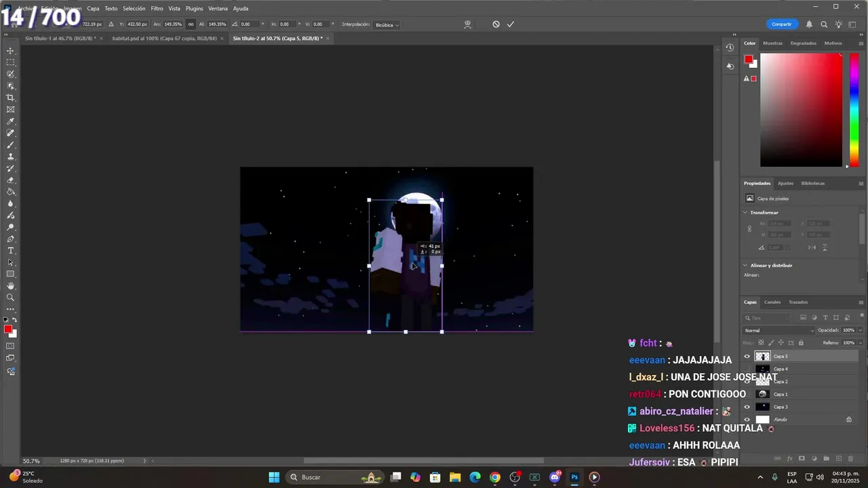Screen dimensions: 868x488
Task: Toggle Quick Mask mode
Action: 10,346
